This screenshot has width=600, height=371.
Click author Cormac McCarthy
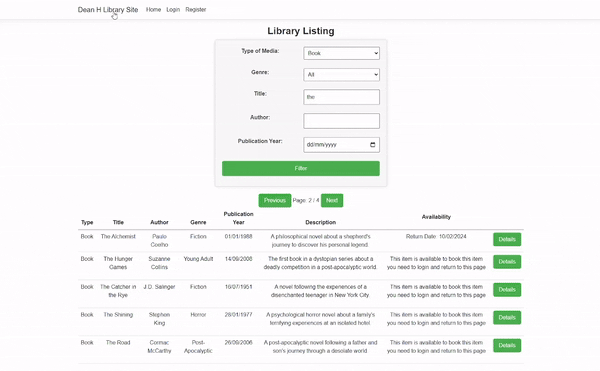[159, 347]
